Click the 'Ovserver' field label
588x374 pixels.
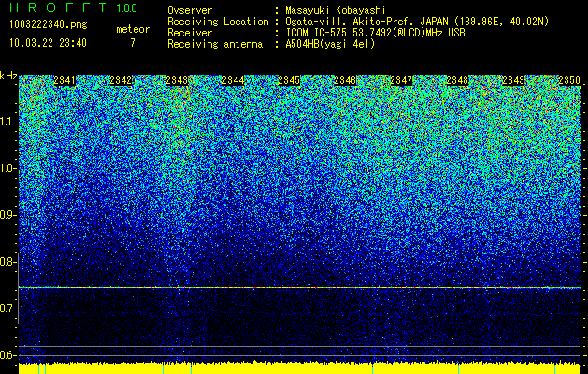(x=190, y=10)
